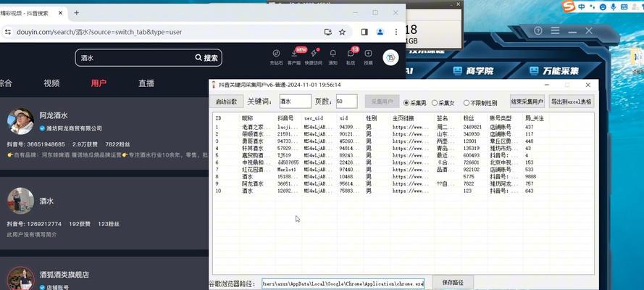Click the 潍坊阿龙商贸有限公司 verification text
The image size is (644, 290).
coord(74,128)
